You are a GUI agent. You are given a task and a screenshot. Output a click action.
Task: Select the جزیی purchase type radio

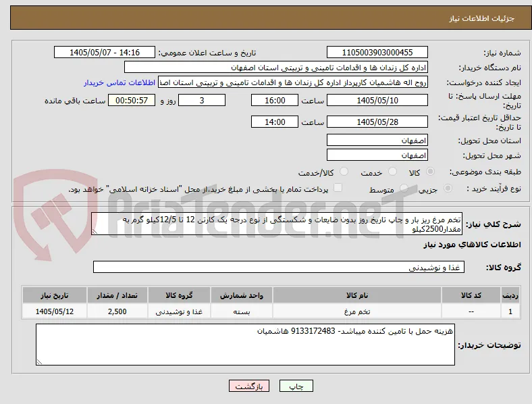[448, 188]
